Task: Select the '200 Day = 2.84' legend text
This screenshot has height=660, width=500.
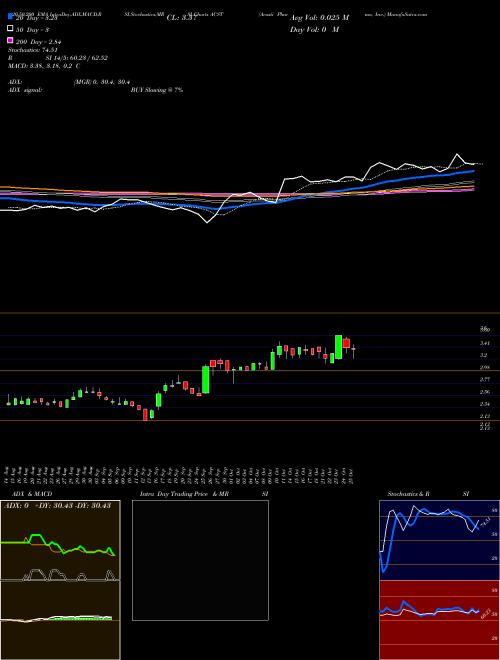Action: (39, 42)
